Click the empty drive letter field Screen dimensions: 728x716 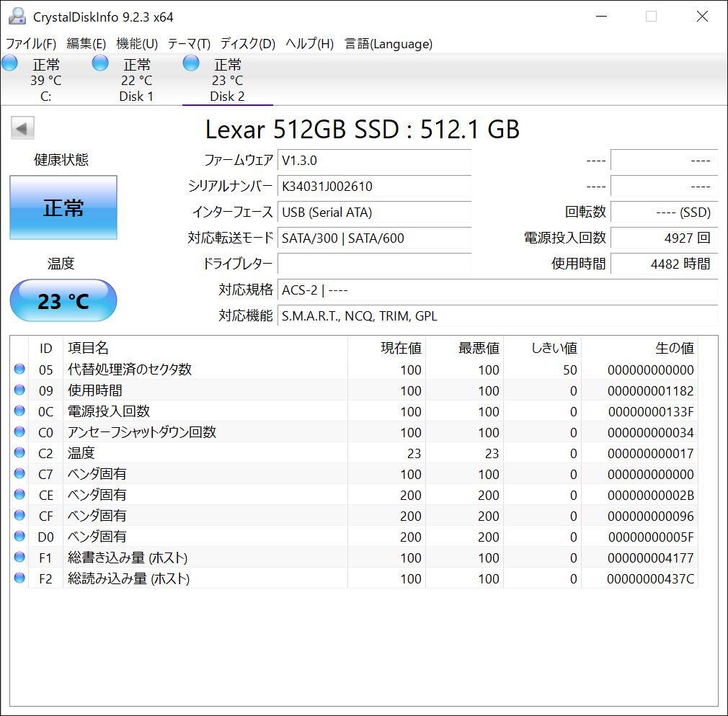(x=374, y=264)
